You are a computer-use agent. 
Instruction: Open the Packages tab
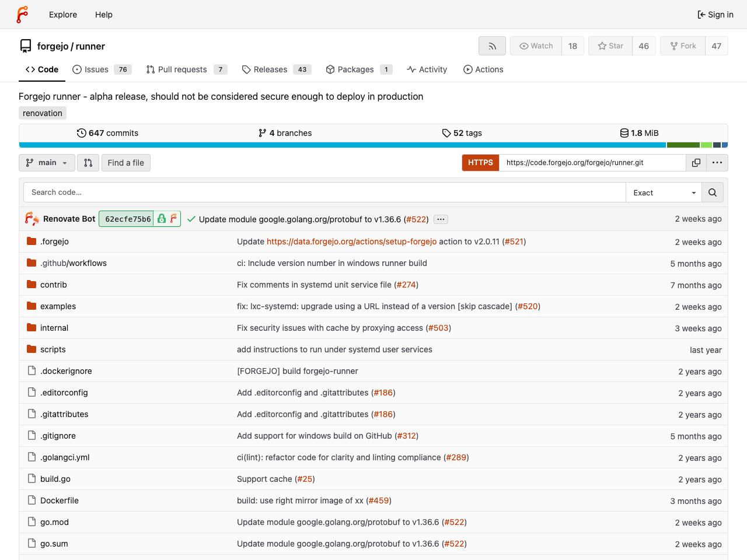[359, 69]
